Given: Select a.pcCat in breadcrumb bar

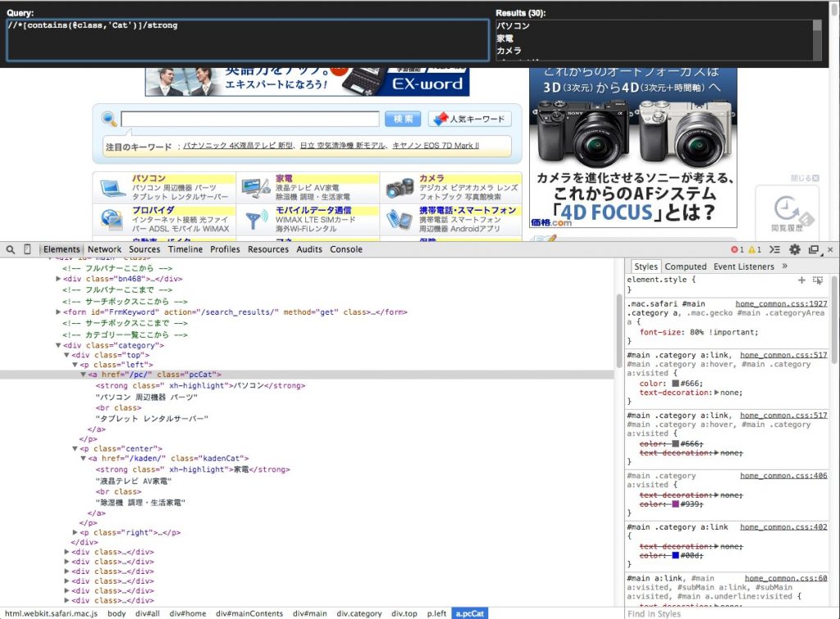Looking at the screenshot, I should (470, 613).
